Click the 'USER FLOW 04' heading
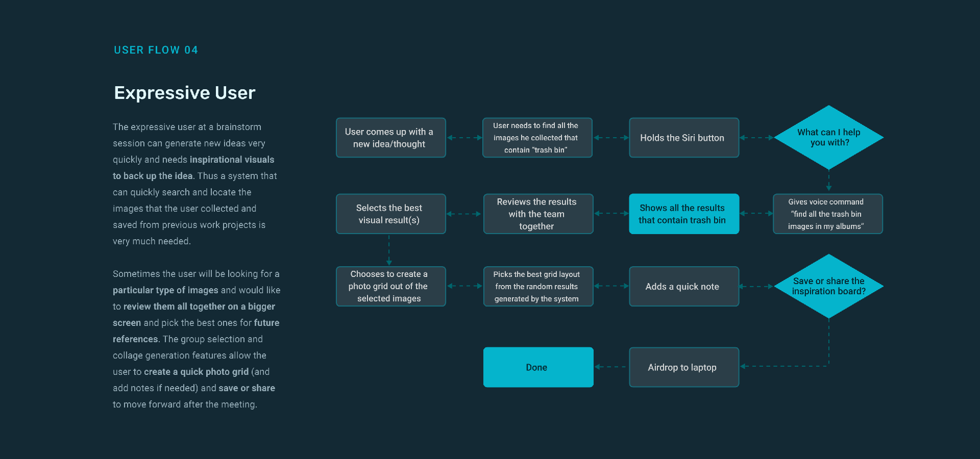 pyautogui.click(x=156, y=50)
